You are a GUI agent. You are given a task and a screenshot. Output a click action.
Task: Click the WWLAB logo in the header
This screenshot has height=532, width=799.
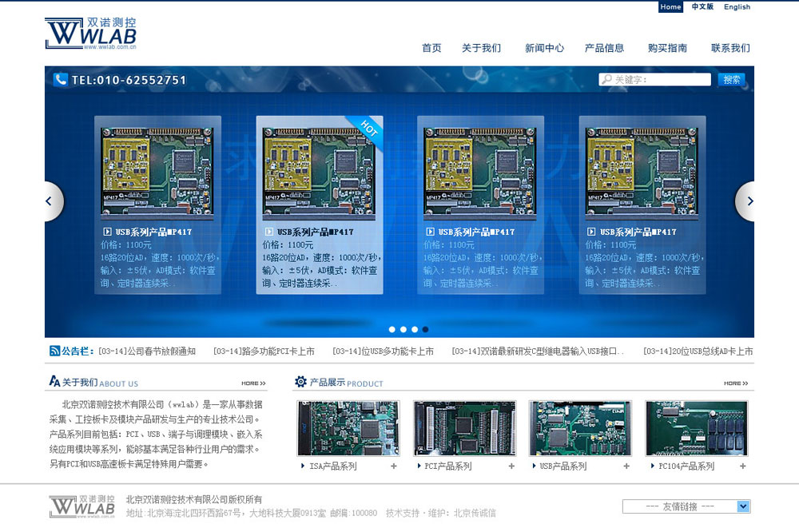pyautogui.click(x=90, y=34)
